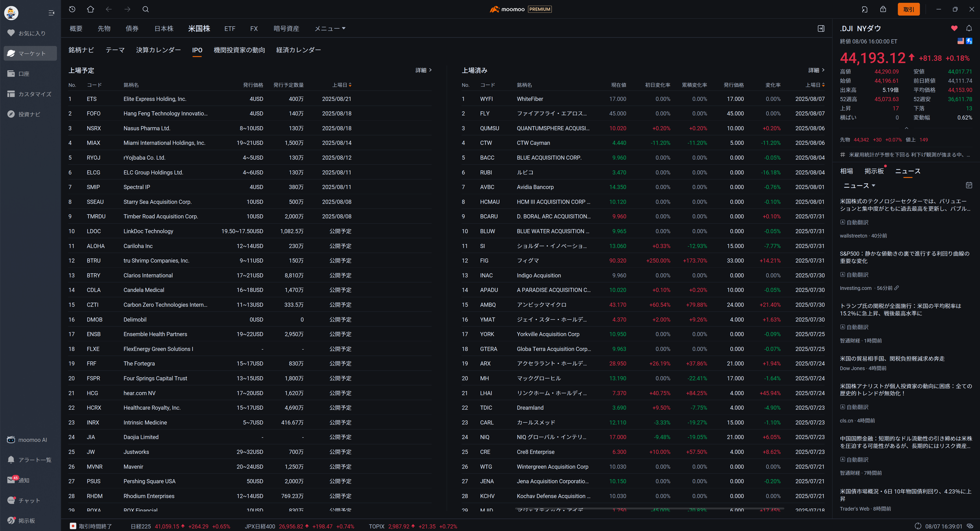Image resolution: width=980 pixels, height=531 pixels.
Task: Open the 米国債市場概況 news headline
Action: (x=905, y=495)
